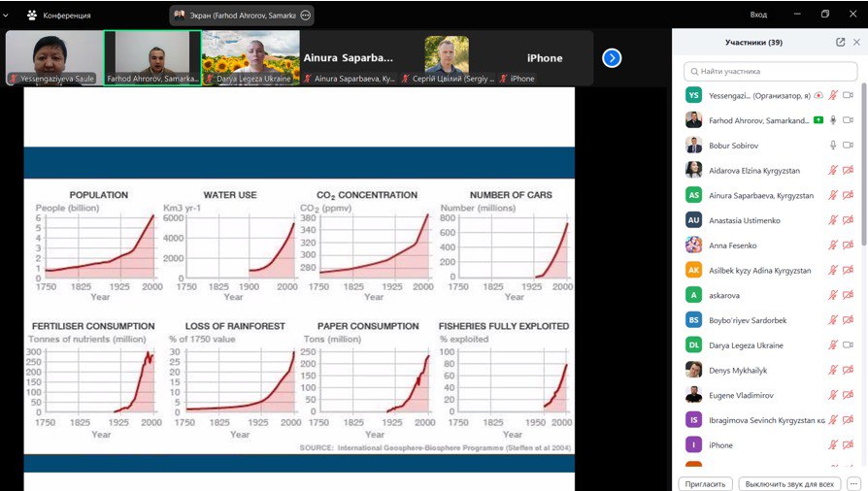
Task: Select the Экран (Farhod Ahrorov) share tab
Action: 242,16
